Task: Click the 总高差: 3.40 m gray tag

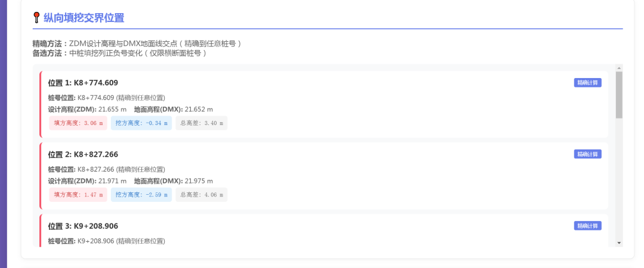Action: click(202, 123)
